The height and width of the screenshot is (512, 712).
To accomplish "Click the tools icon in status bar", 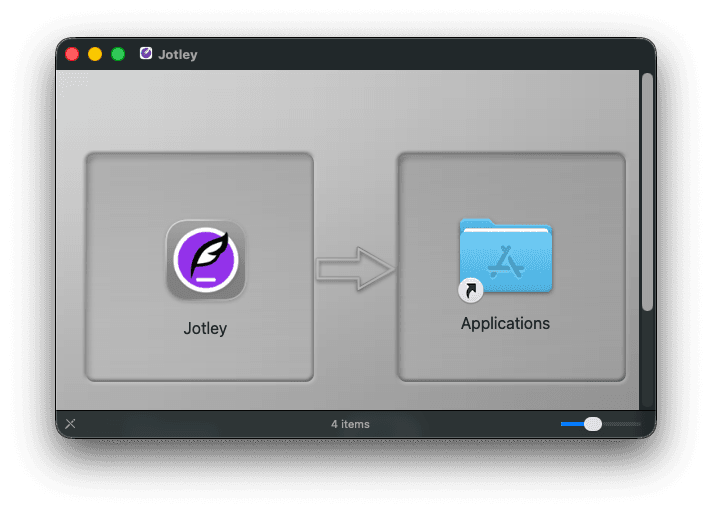I will (70, 424).
